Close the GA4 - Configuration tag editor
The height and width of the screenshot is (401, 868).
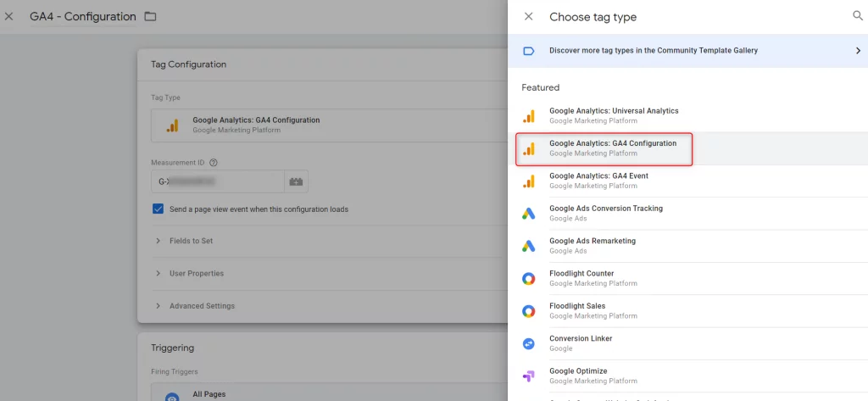point(9,17)
